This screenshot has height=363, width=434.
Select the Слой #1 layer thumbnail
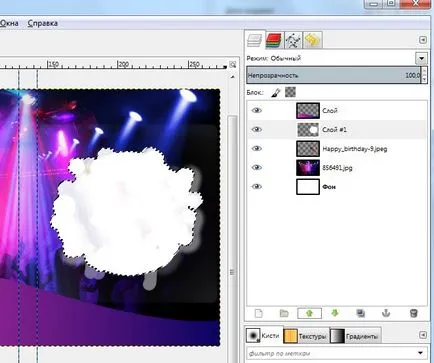(308, 129)
